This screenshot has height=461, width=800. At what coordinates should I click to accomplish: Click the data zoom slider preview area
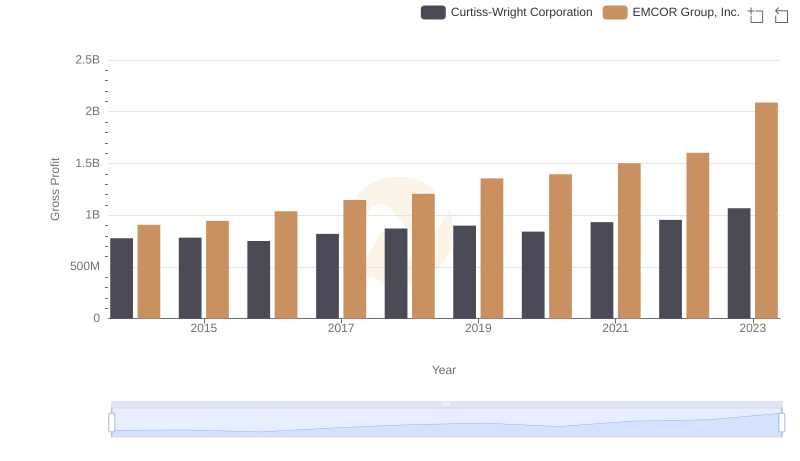click(446, 423)
